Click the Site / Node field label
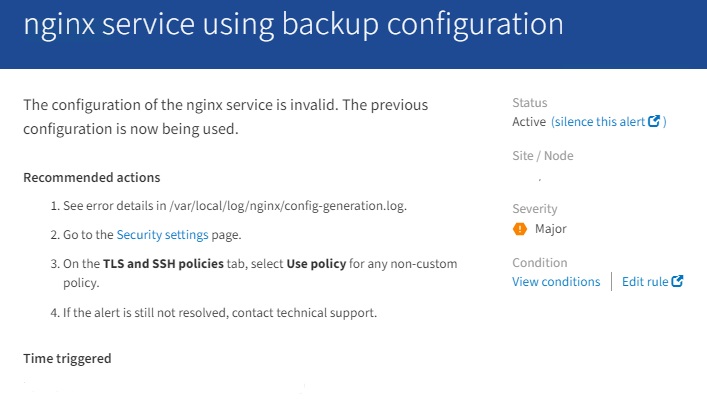Viewport: 707px width, 407px height. (x=543, y=156)
